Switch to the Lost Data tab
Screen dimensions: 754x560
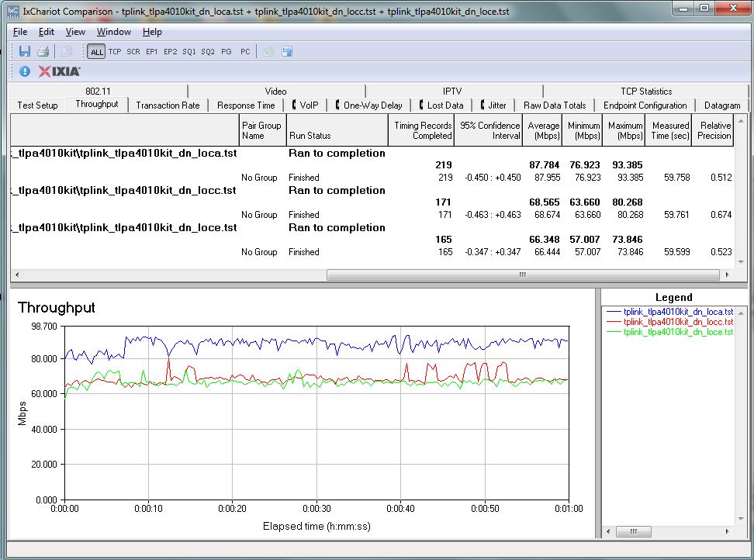[x=441, y=105]
